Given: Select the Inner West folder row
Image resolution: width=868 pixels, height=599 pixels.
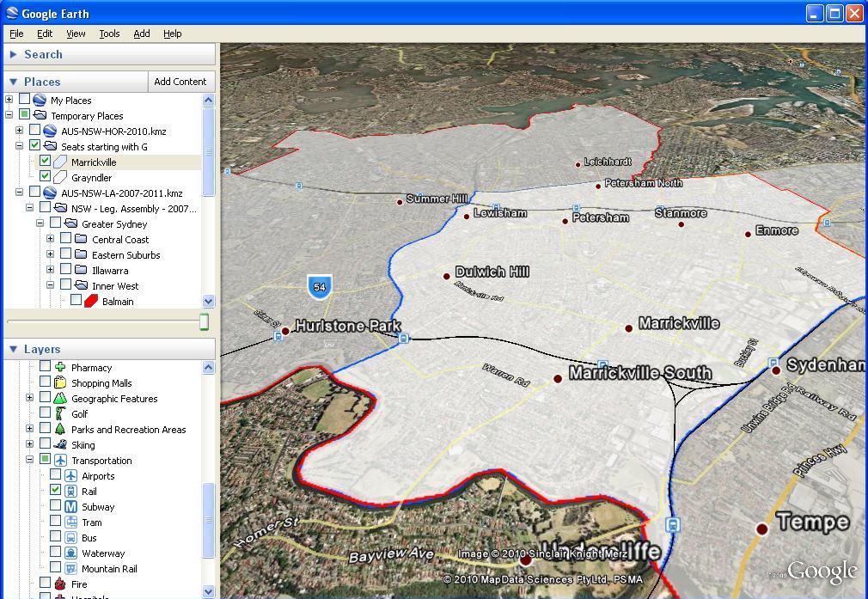Looking at the screenshot, I should pos(115,286).
